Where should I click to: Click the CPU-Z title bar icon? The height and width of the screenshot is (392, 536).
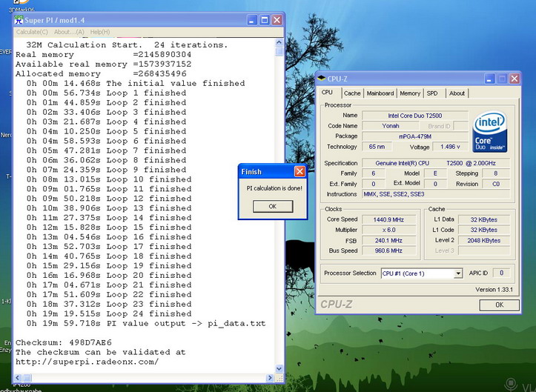(x=321, y=79)
